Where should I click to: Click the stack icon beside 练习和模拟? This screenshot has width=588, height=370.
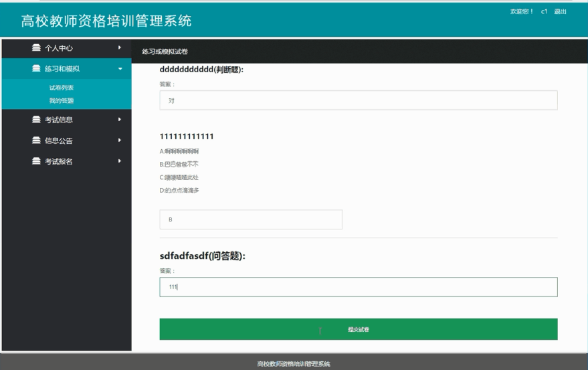click(x=36, y=68)
